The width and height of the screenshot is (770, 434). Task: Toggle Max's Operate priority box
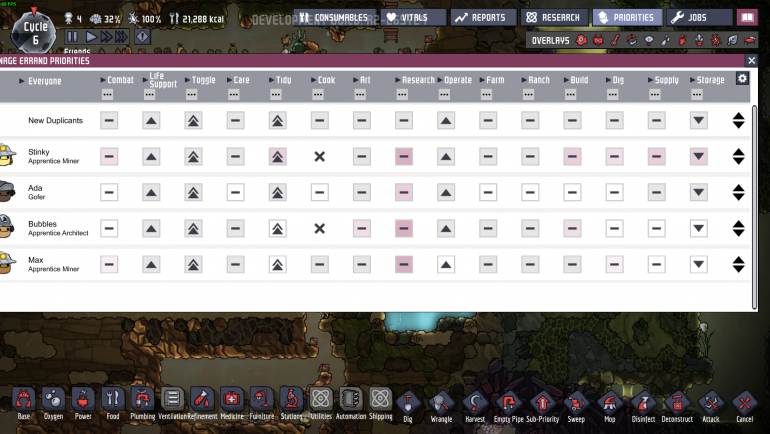pyautogui.click(x=446, y=265)
